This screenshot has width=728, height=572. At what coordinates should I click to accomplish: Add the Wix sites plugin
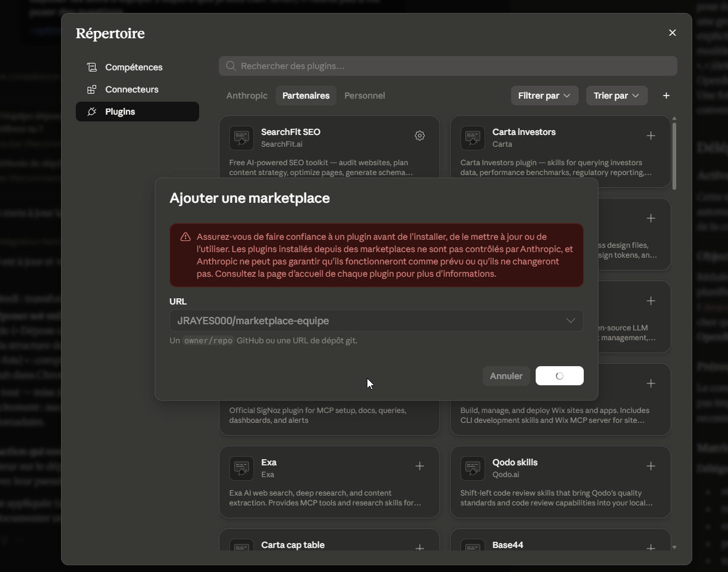[x=650, y=383]
